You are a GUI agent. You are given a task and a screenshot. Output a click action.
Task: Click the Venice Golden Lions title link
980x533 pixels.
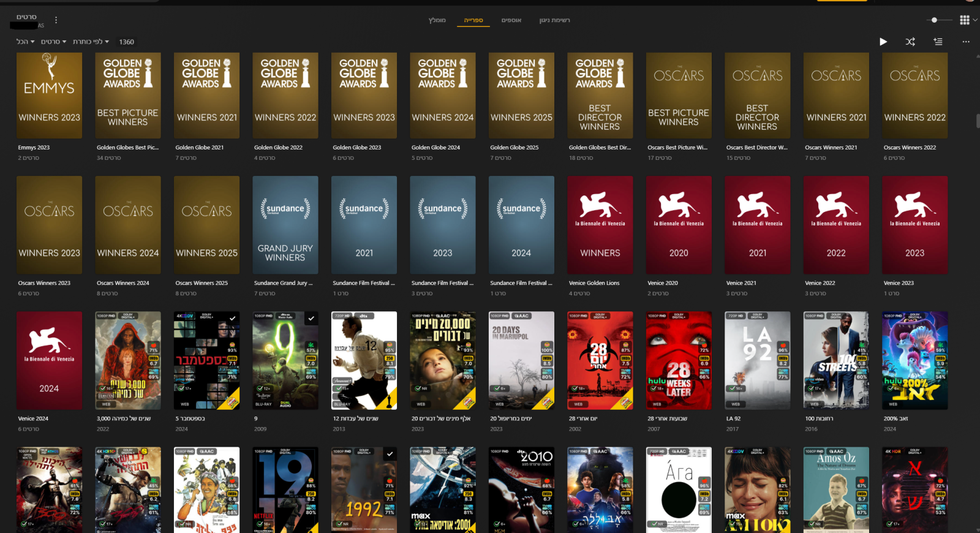tap(594, 283)
